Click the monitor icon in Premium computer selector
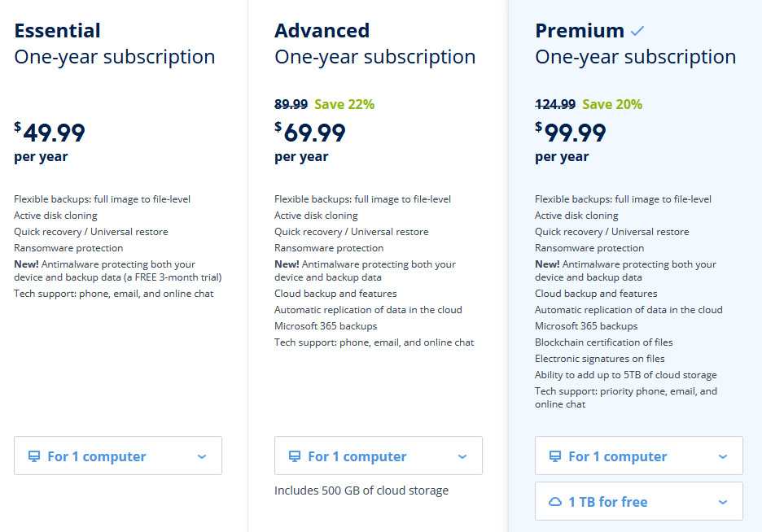The width and height of the screenshot is (762, 532). 555,456
